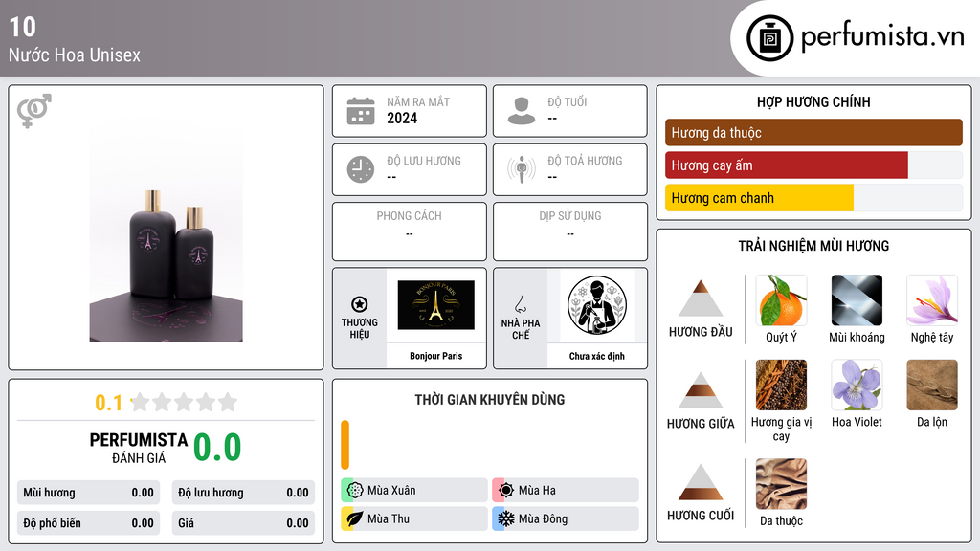Click the Độ lưu hương 0.00 score row
The image size is (980, 551).
point(243,493)
